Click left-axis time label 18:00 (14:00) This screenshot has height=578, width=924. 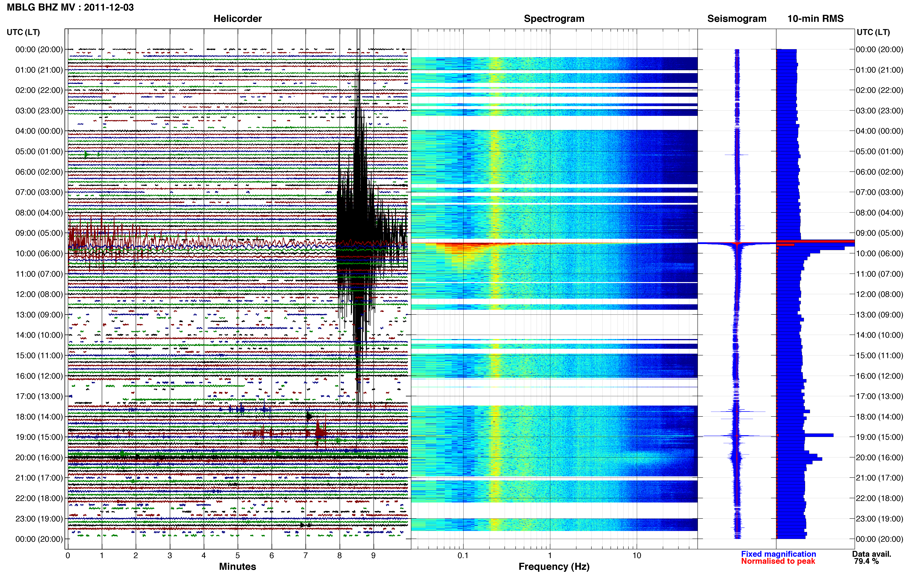tap(39, 416)
